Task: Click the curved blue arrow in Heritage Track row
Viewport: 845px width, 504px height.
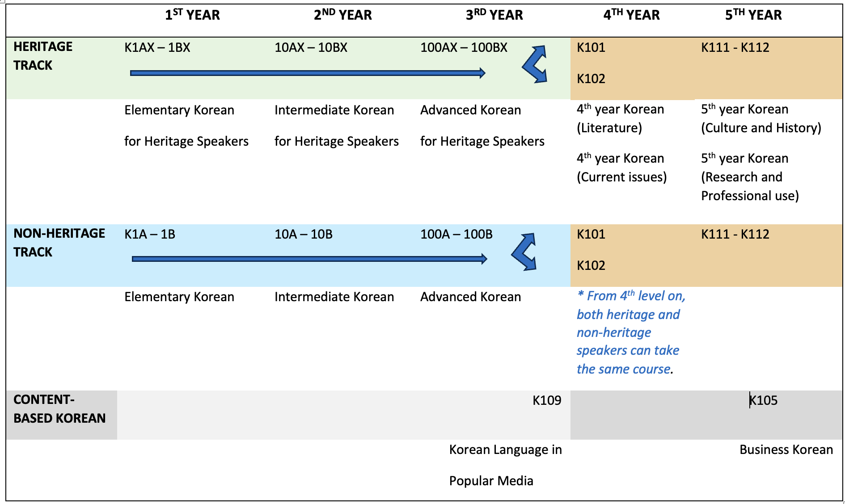Action: pos(534,64)
